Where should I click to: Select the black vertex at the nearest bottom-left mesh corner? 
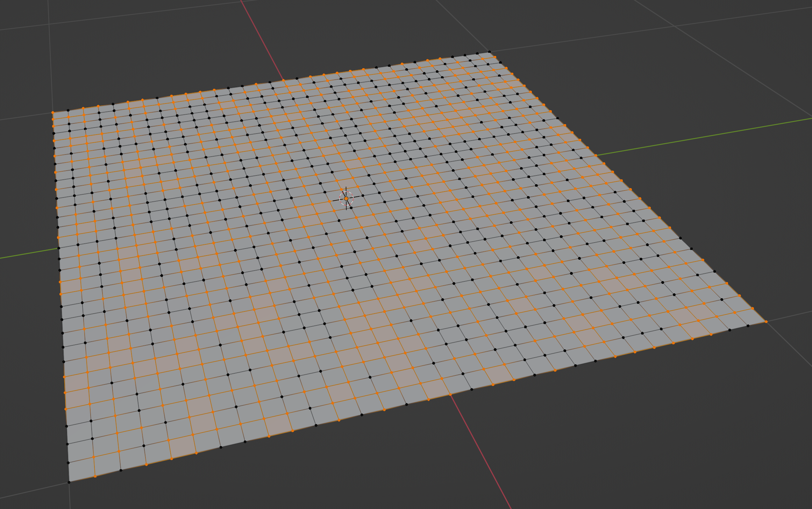tap(69, 482)
